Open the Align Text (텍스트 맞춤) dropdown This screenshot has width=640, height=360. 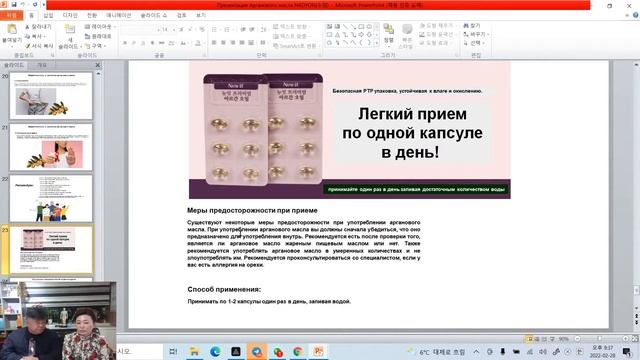pos(292,36)
